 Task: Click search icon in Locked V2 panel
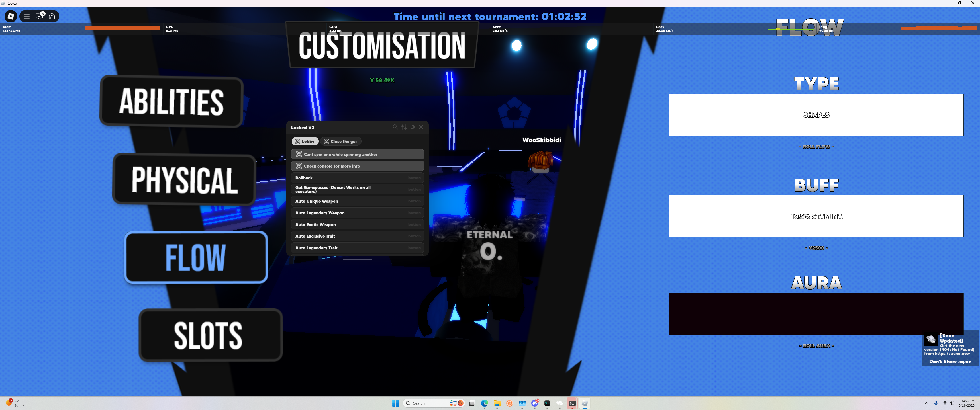coord(395,127)
